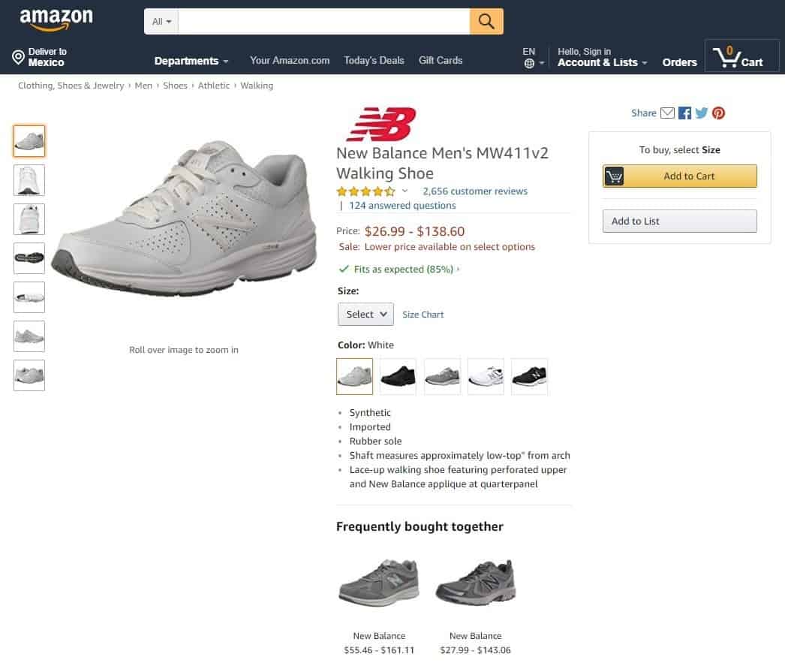The height and width of the screenshot is (672, 785).
Task: Share the product on Facebook
Action: [684, 113]
